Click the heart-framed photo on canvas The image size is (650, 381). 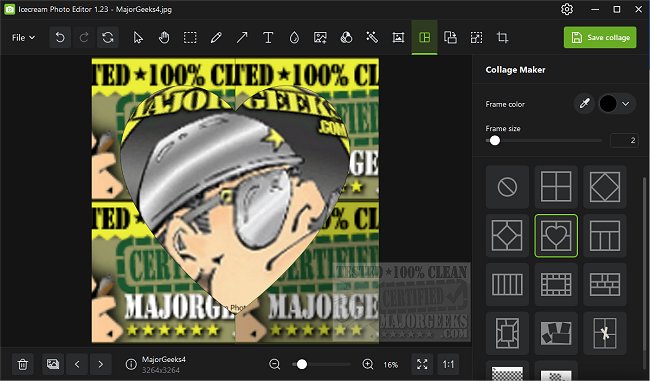coord(235,199)
